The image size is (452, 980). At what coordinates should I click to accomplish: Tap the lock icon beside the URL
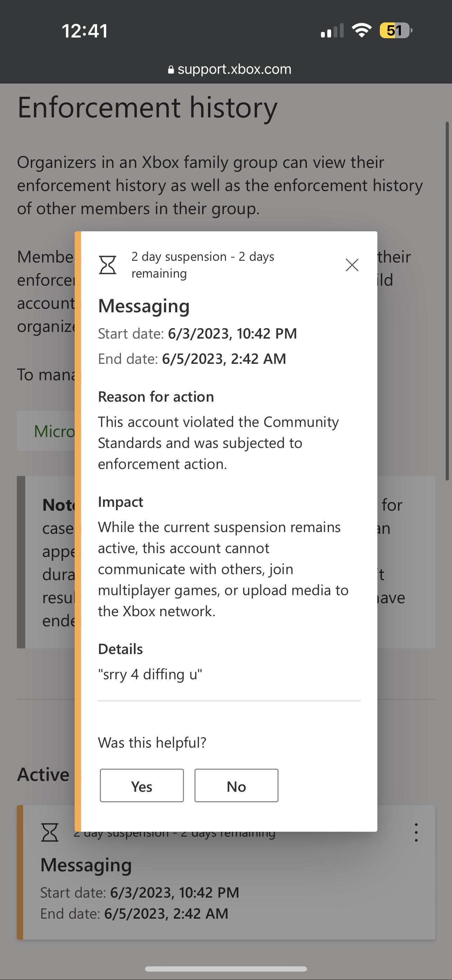pyautogui.click(x=171, y=70)
